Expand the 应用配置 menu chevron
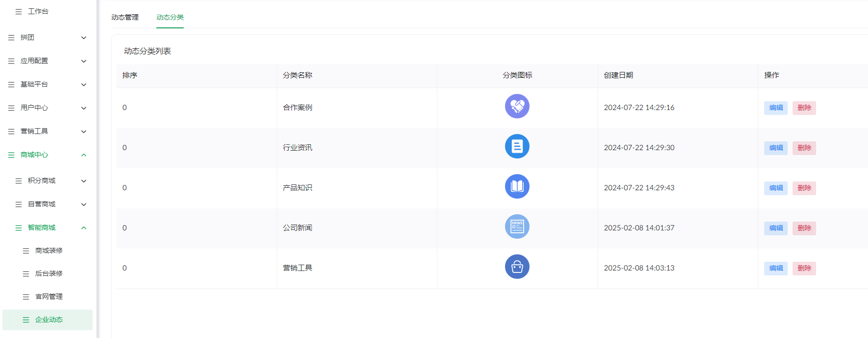This screenshot has width=868, height=338. pos(84,61)
